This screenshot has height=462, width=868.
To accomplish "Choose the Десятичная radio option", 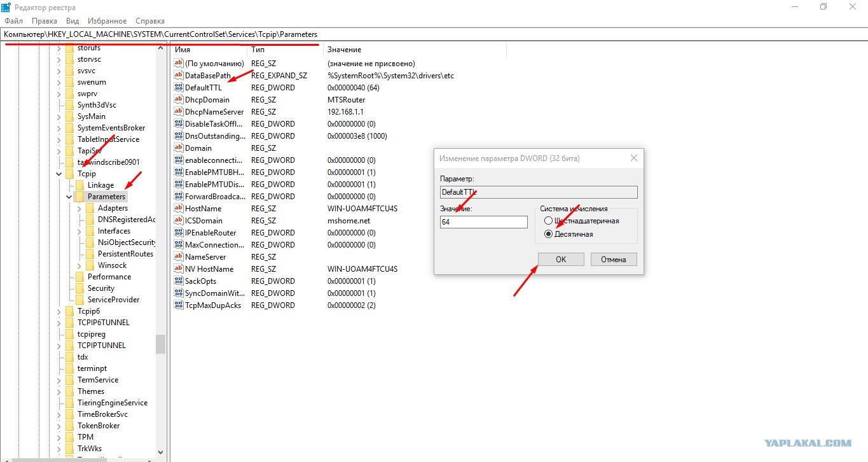I will pos(548,234).
